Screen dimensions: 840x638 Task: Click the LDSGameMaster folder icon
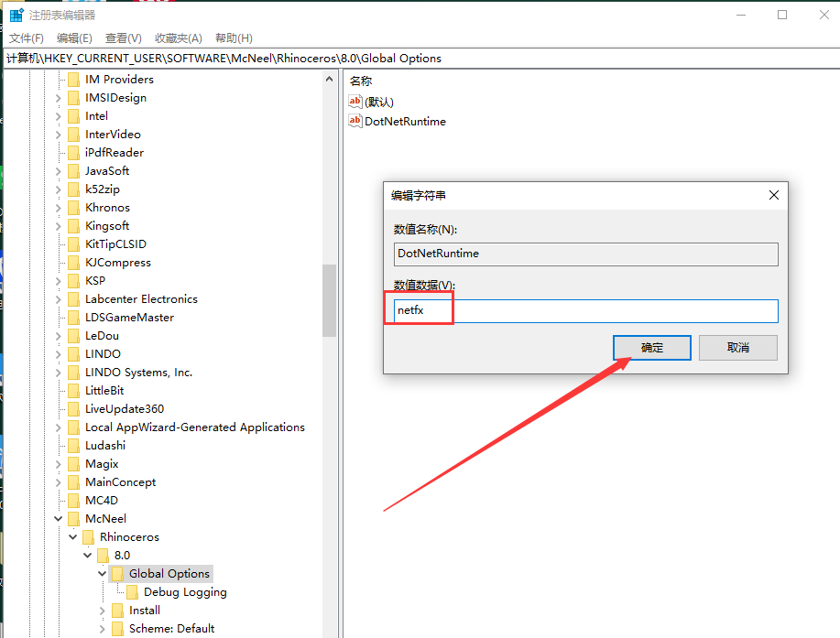point(74,318)
